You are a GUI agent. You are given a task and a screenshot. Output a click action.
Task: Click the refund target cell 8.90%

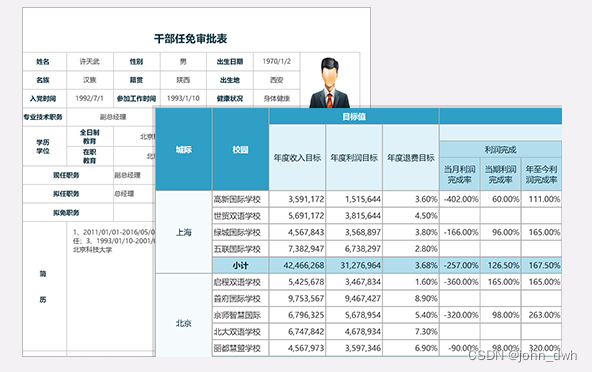411,299
